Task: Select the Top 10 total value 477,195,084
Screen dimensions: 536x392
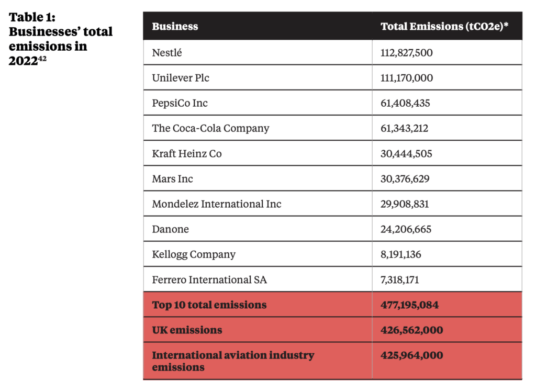Action: [x=409, y=305]
